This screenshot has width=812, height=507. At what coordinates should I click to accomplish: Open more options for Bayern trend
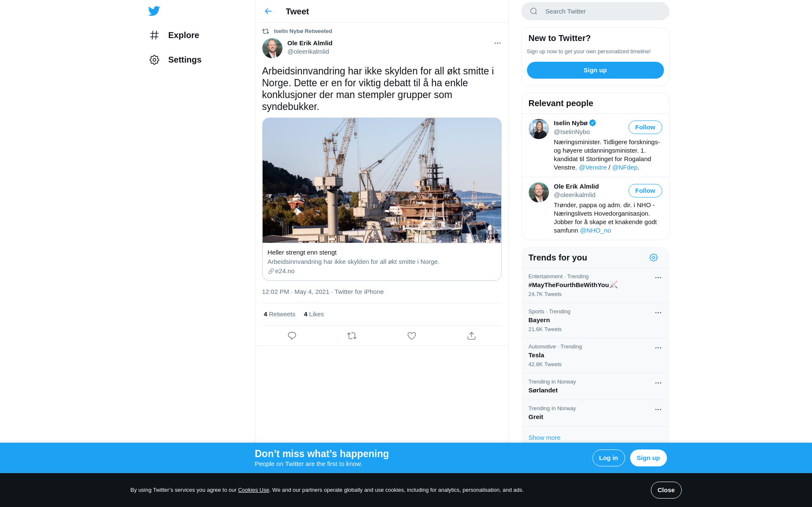coord(658,313)
